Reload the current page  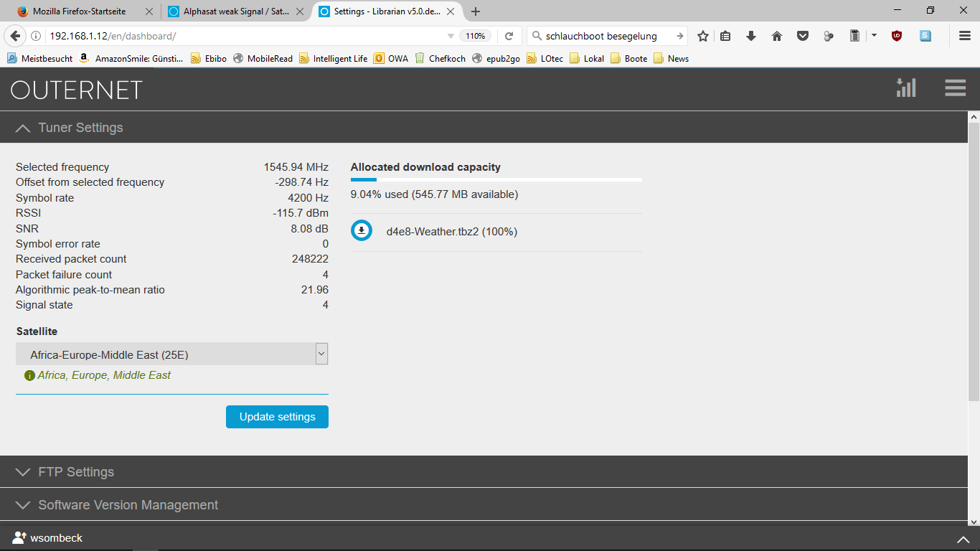(509, 36)
